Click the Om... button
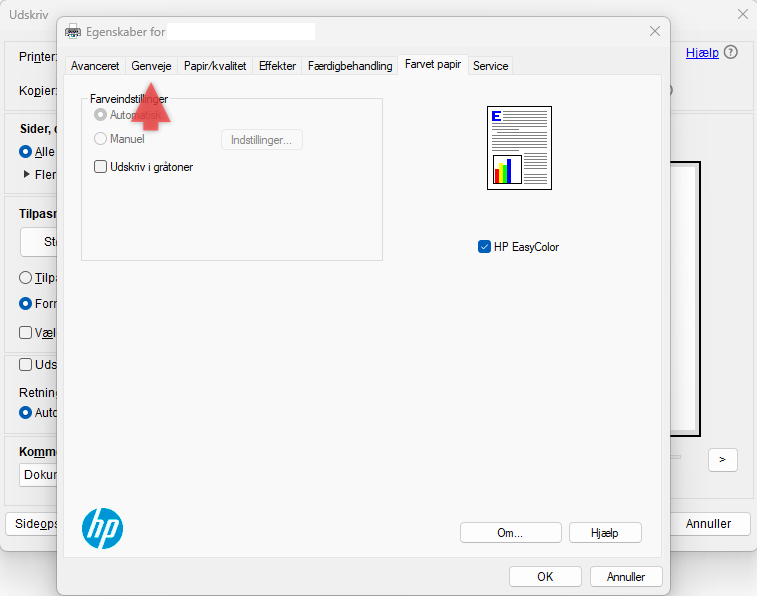Viewport: 757px width, 596px height. tap(510, 533)
